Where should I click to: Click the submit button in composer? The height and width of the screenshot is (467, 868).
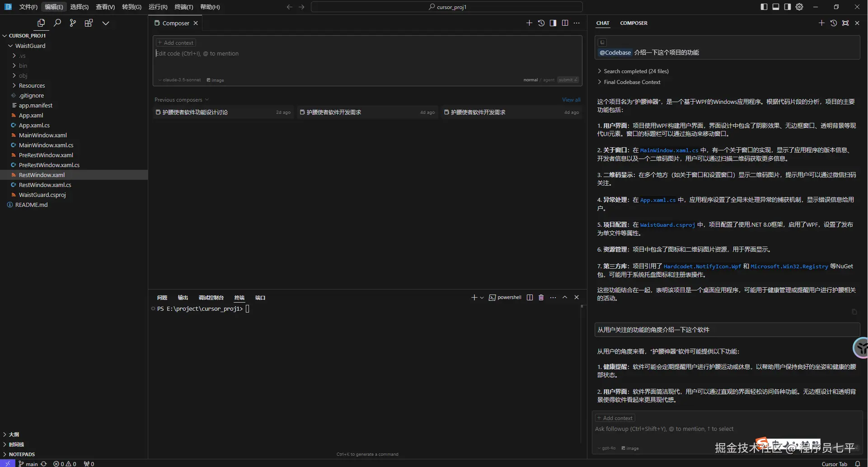tap(568, 80)
